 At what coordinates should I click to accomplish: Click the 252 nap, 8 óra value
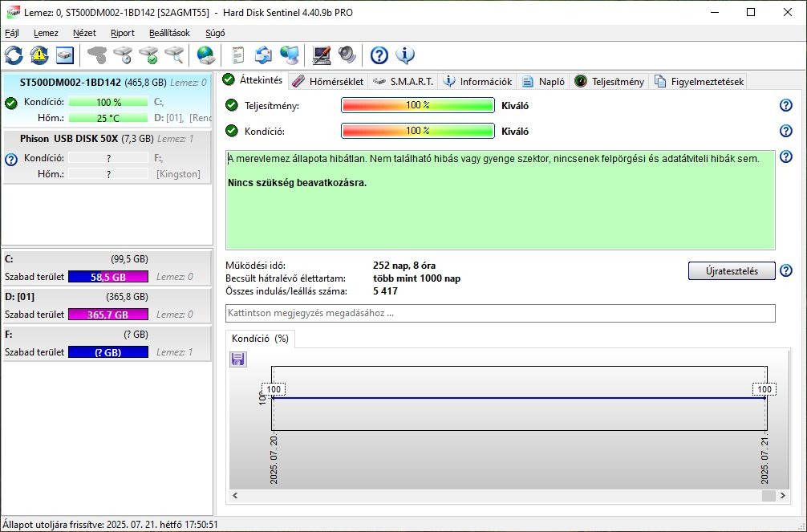pyautogui.click(x=404, y=266)
